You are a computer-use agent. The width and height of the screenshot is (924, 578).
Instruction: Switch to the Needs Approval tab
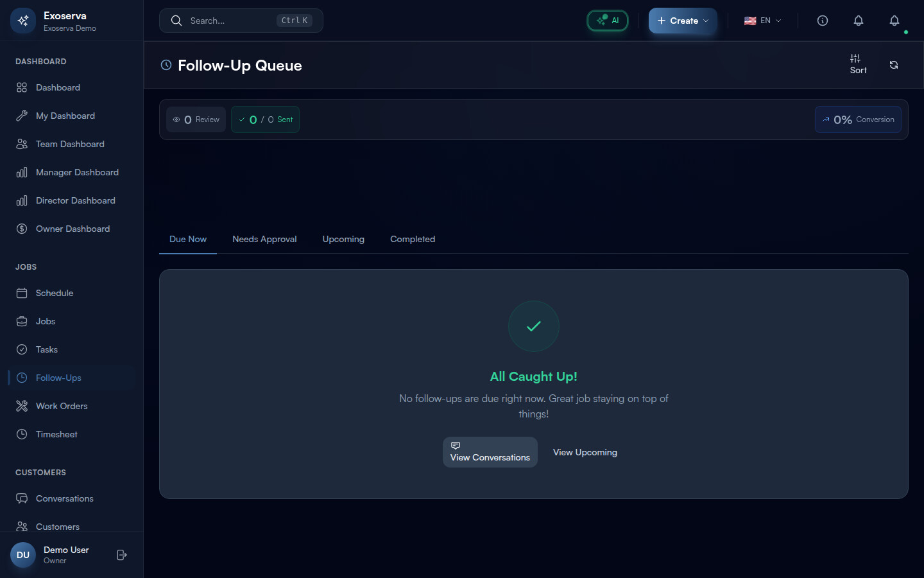pos(264,239)
